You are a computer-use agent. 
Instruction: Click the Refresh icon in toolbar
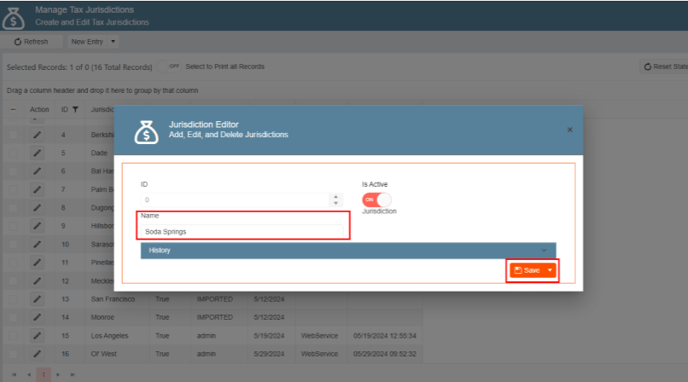point(18,42)
